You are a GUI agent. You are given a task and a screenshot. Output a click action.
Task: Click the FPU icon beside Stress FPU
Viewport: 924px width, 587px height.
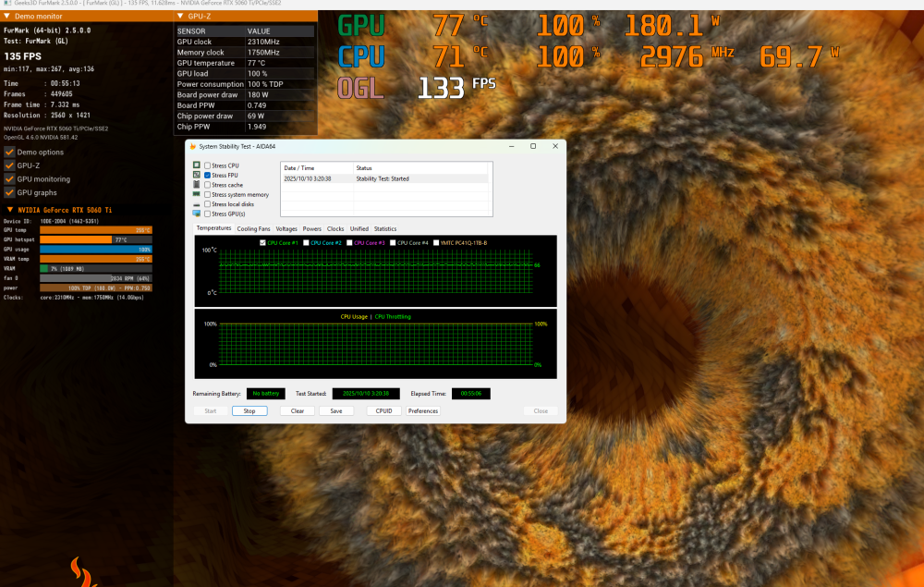[x=196, y=175]
